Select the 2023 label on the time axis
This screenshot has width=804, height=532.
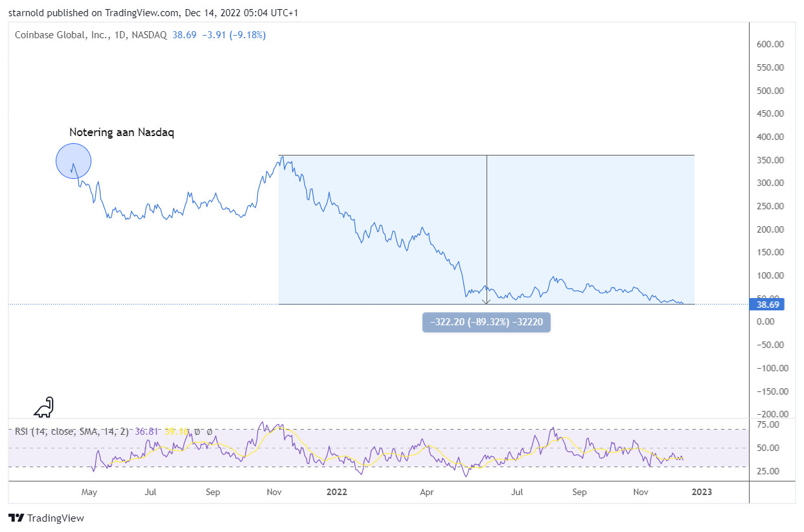click(701, 492)
